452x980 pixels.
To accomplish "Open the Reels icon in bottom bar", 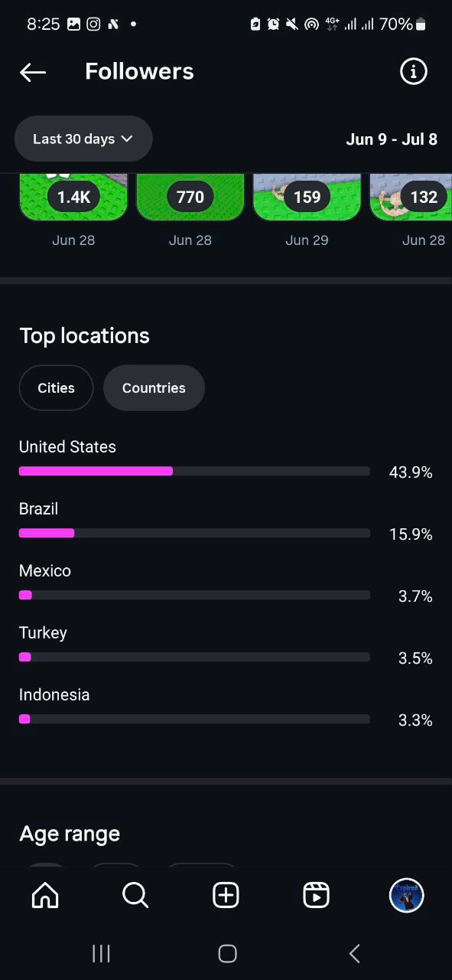I will (x=316, y=894).
